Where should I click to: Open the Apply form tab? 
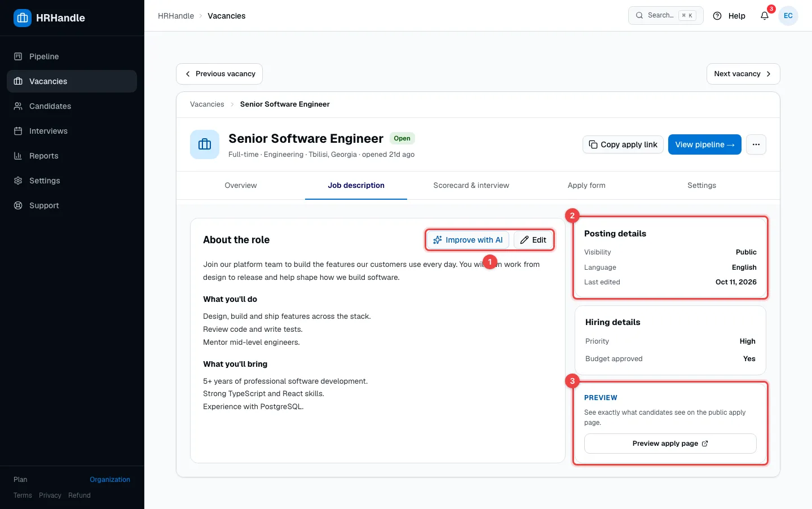click(x=586, y=186)
